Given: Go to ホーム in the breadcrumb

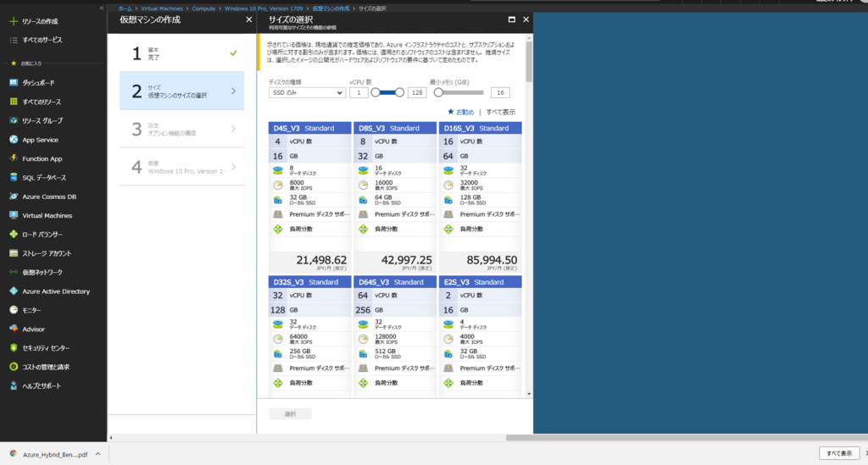Looking at the screenshot, I should pyautogui.click(x=125, y=8).
